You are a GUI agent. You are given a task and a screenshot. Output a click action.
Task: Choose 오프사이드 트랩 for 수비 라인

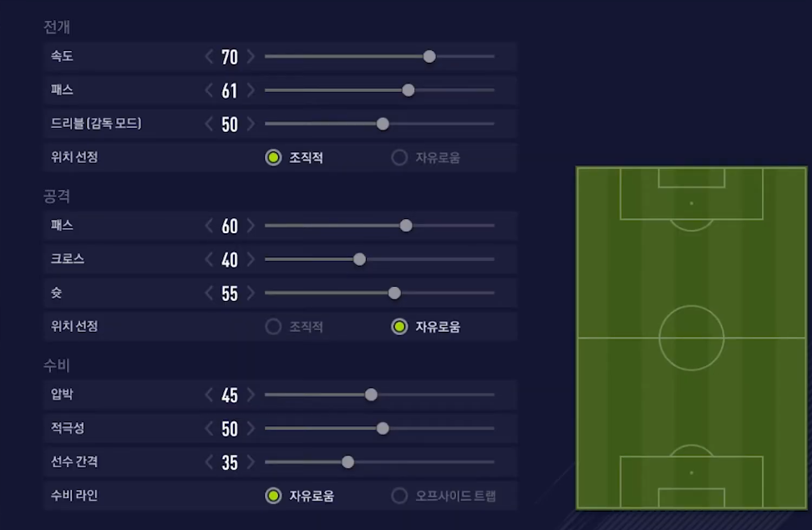399,496
